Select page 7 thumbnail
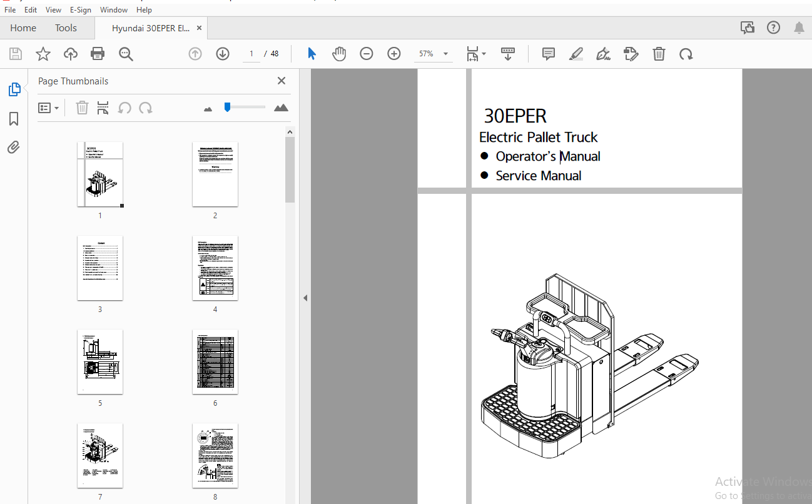The height and width of the screenshot is (504, 812). point(100,455)
